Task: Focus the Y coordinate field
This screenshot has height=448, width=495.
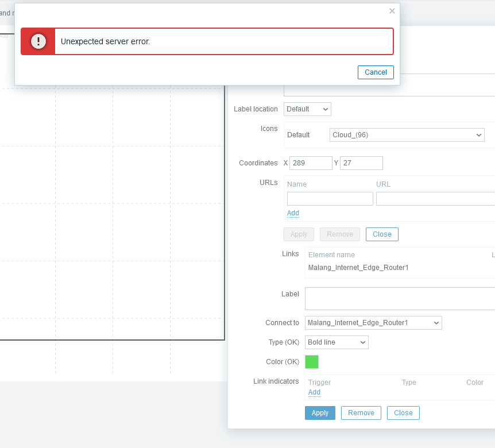Action: (361, 163)
